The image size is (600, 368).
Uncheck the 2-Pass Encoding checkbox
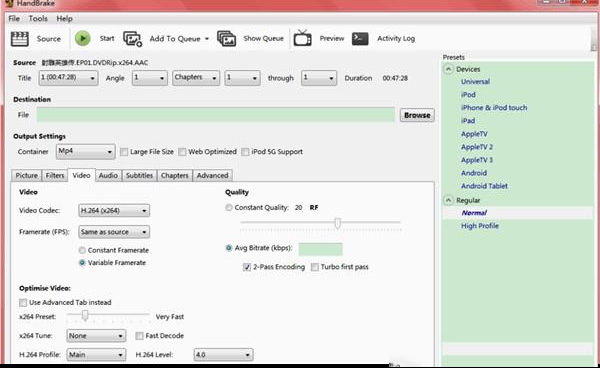247,267
